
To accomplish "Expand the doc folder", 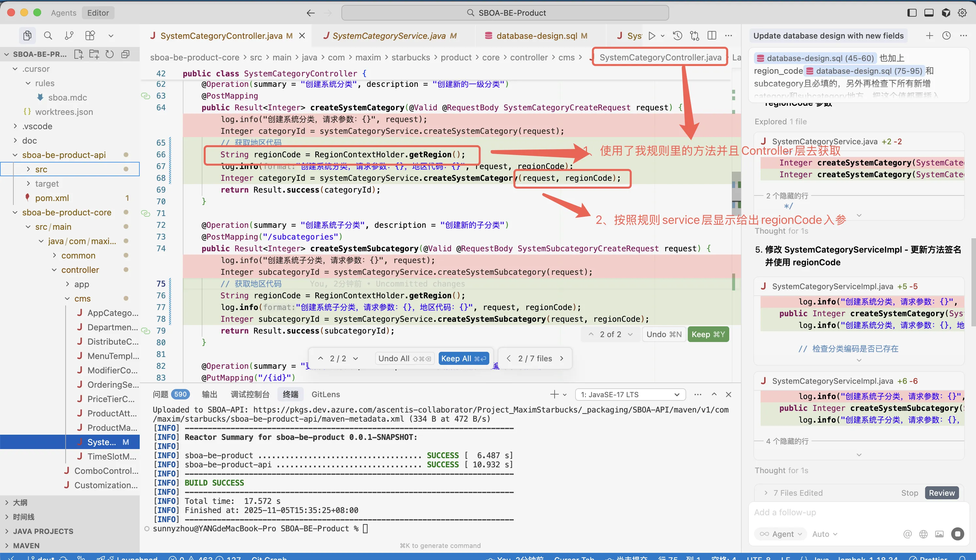I will 30,140.
